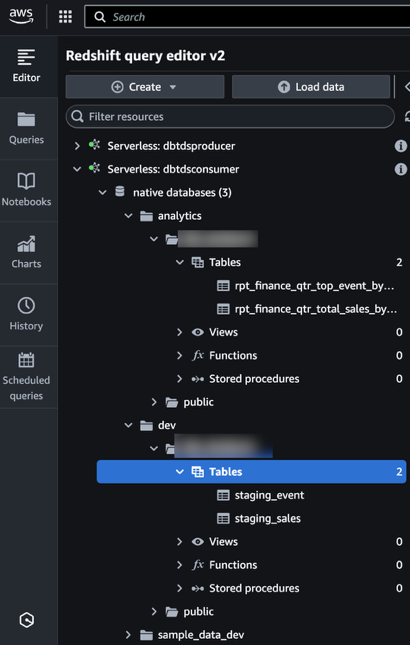Expand Stored procedures under analytics schema

tap(179, 379)
